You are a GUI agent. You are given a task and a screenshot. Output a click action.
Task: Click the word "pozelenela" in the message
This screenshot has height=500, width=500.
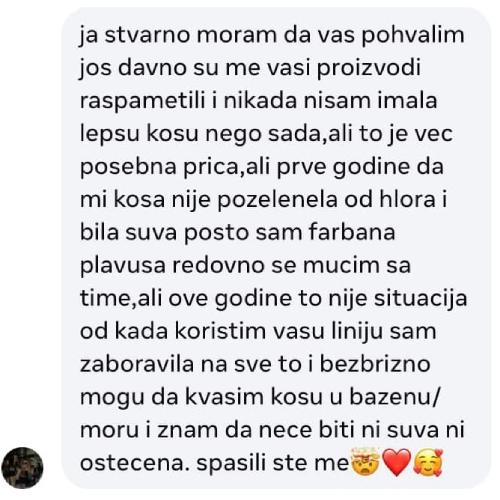tap(277, 201)
